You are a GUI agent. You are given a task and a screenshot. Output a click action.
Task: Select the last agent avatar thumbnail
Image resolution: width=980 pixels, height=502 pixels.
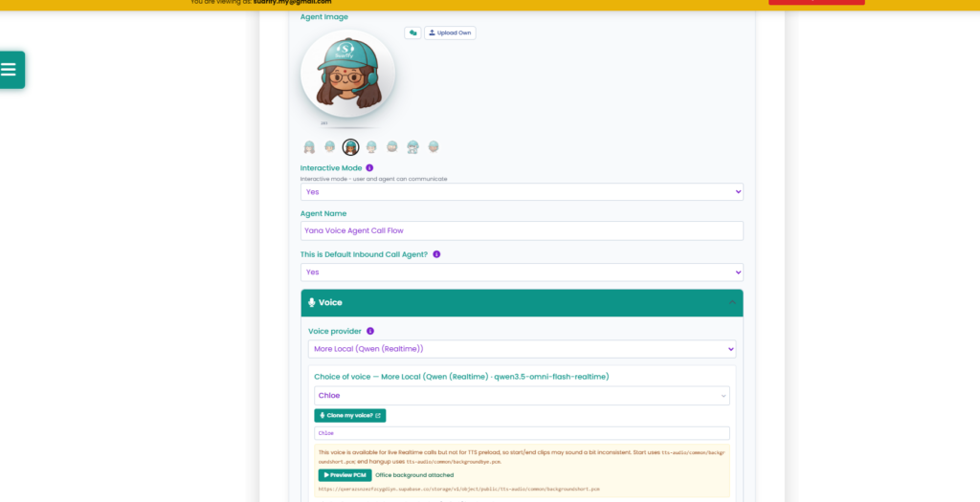434,147
